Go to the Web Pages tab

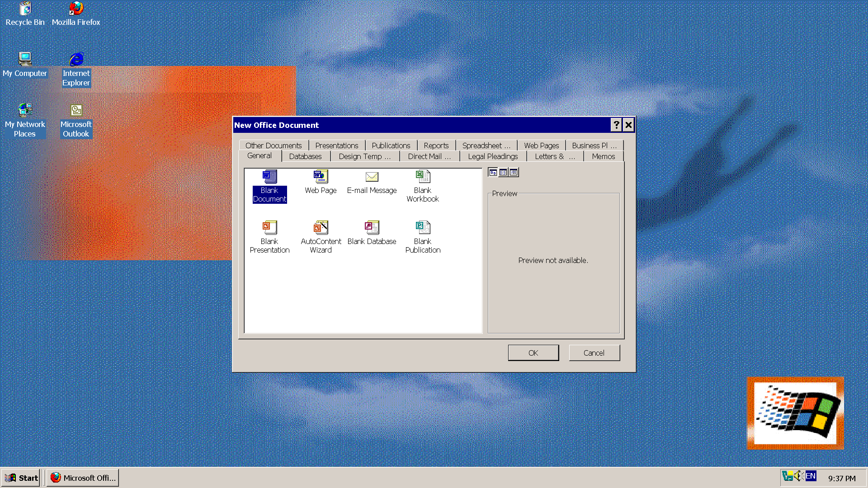pos(541,145)
